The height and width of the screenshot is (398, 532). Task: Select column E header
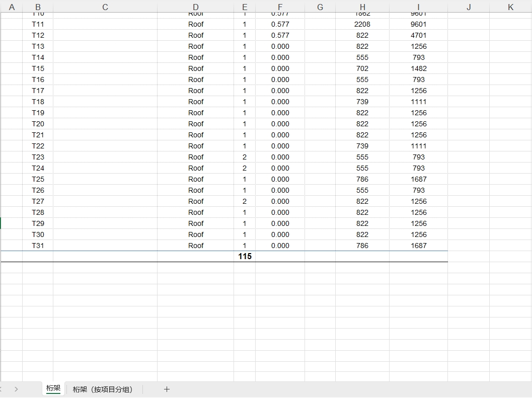[245, 7]
